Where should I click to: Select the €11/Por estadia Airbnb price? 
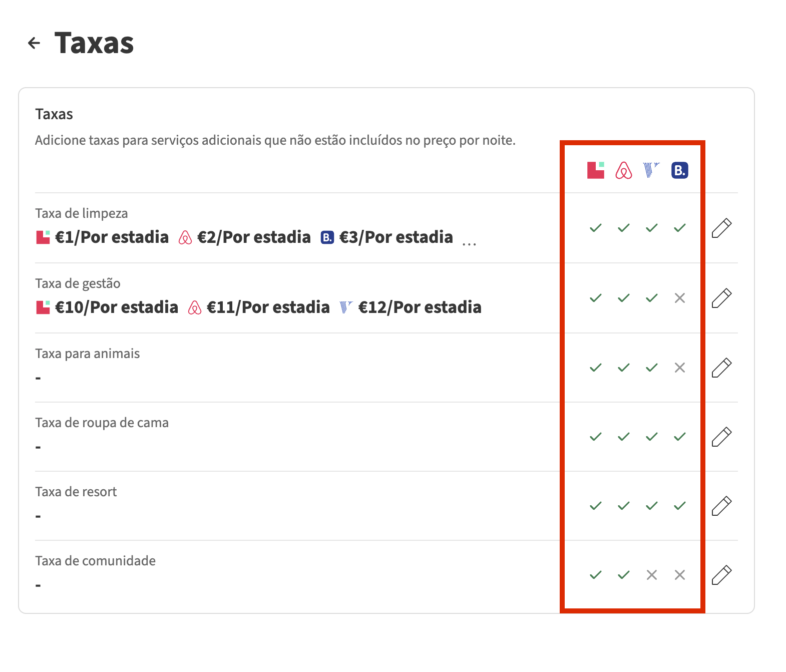[x=268, y=307]
